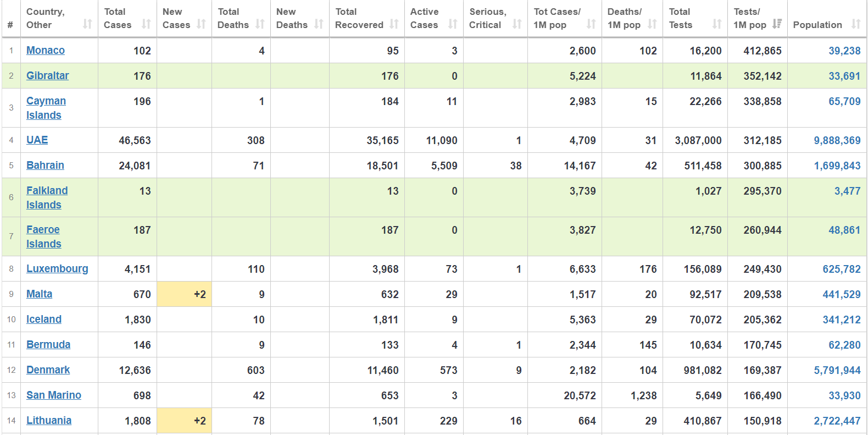Sort table by New Deaths arrows

tap(319, 24)
